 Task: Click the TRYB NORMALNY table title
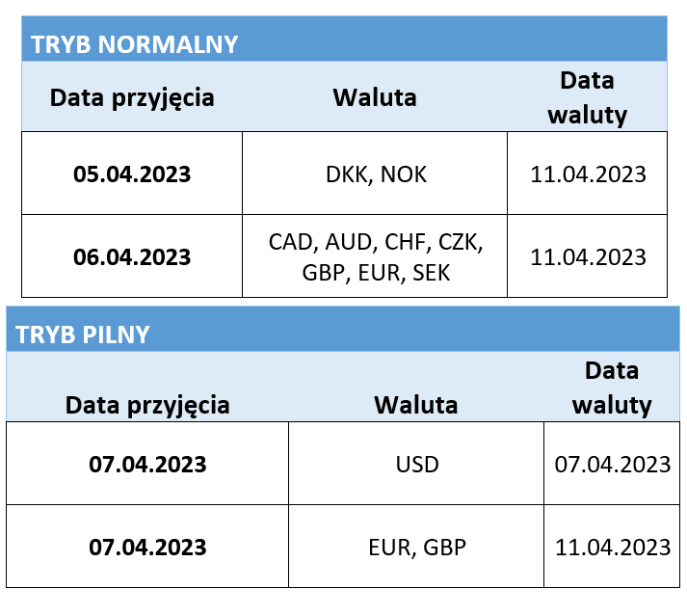135,44
